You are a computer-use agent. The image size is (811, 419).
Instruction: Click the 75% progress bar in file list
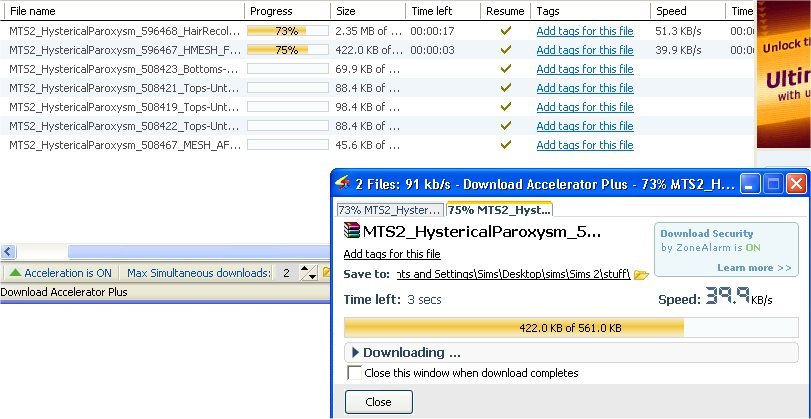pyautogui.click(x=288, y=50)
